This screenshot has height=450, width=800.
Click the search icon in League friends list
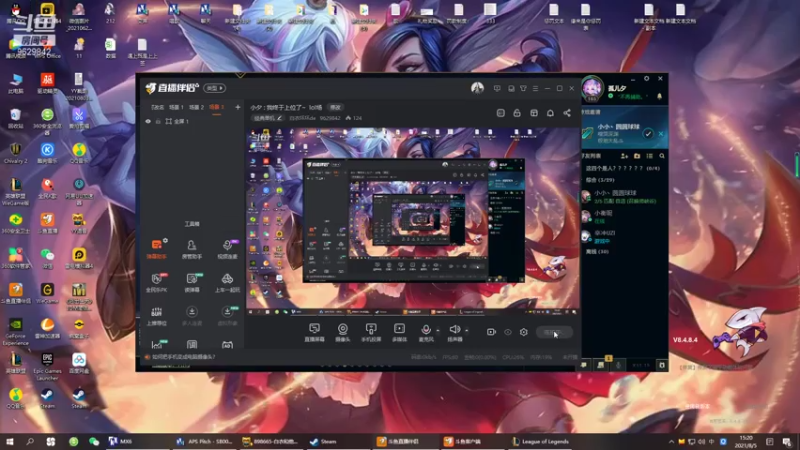point(662,156)
